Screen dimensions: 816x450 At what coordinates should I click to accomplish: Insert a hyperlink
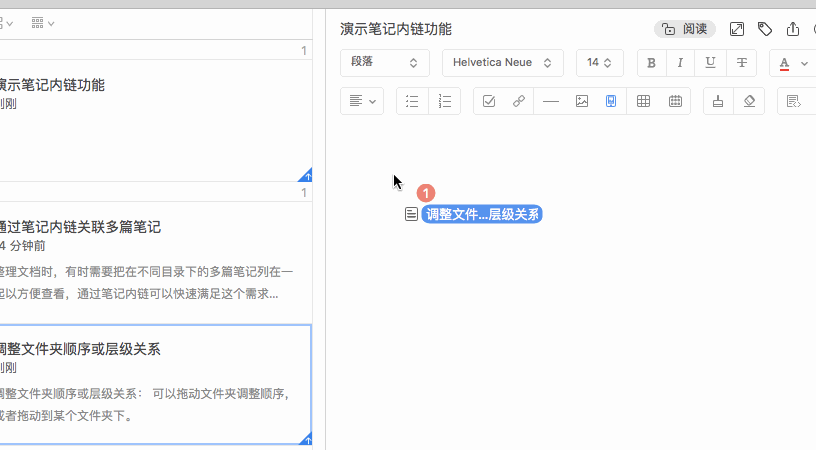[518, 101]
